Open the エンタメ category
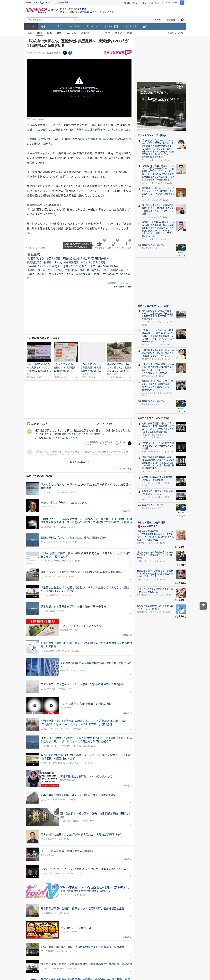This screenshot has height=980, width=210. 71,33
